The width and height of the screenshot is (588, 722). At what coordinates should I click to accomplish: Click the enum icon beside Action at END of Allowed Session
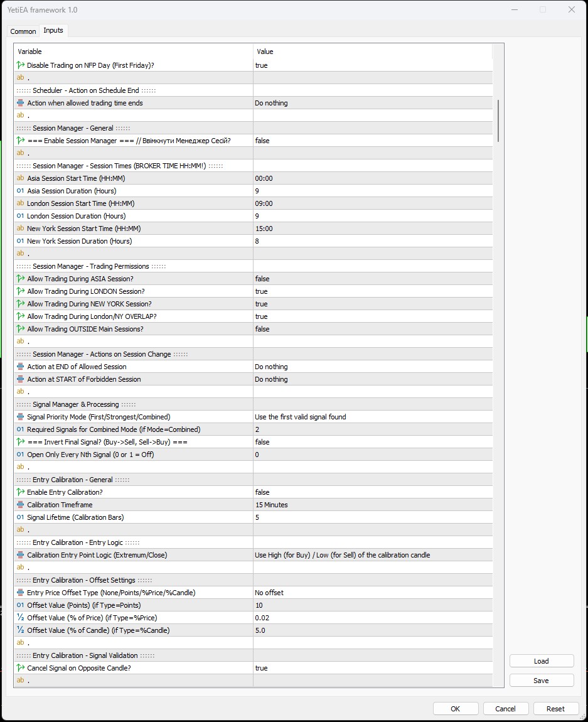(20, 367)
